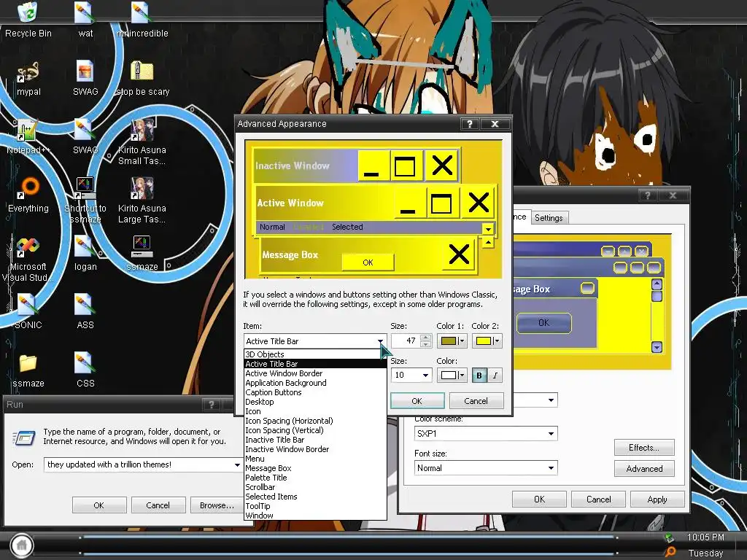747x560 pixels.
Task: Choose Icon Spacing (Horizontal) from list
Action: pyautogui.click(x=315, y=421)
